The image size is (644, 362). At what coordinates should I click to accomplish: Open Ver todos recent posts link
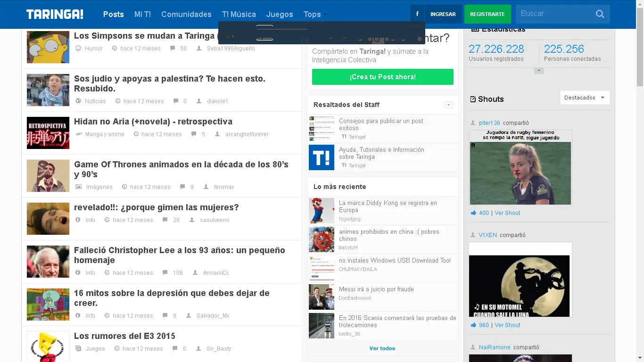point(382,348)
